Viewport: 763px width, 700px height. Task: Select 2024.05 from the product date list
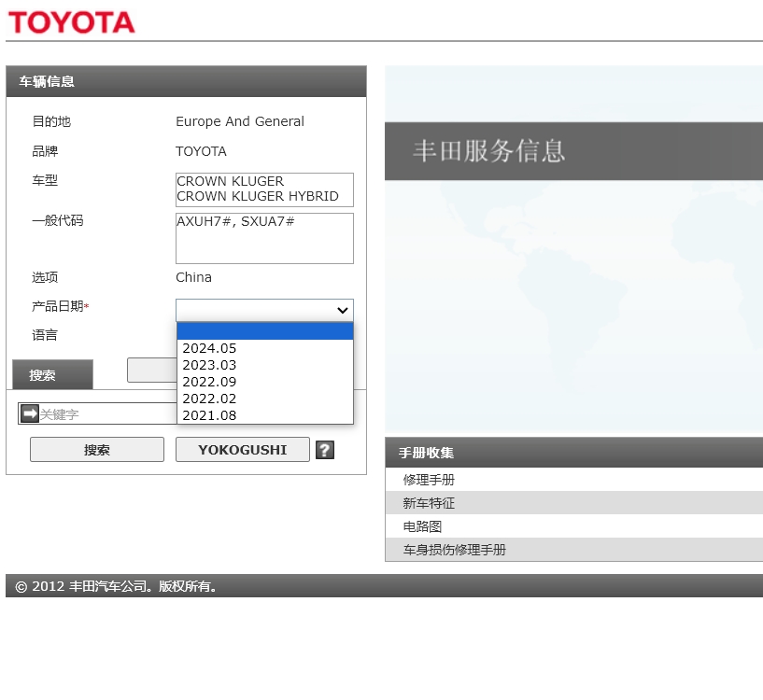[209, 347]
